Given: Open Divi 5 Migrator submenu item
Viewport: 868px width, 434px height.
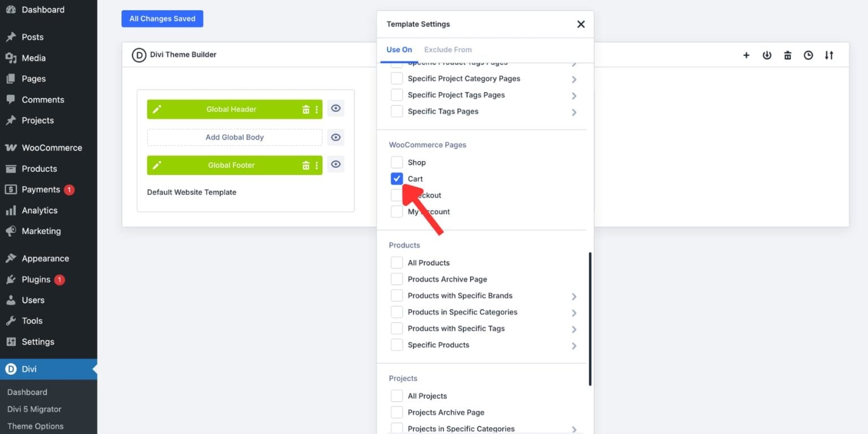Looking at the screenshot, I should [x=34, y=409].
